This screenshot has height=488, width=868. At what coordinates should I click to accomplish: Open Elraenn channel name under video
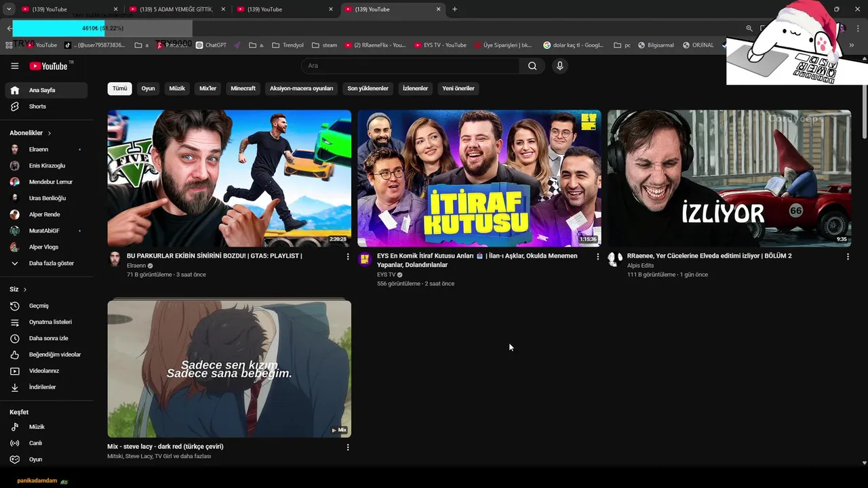point(136,266)
